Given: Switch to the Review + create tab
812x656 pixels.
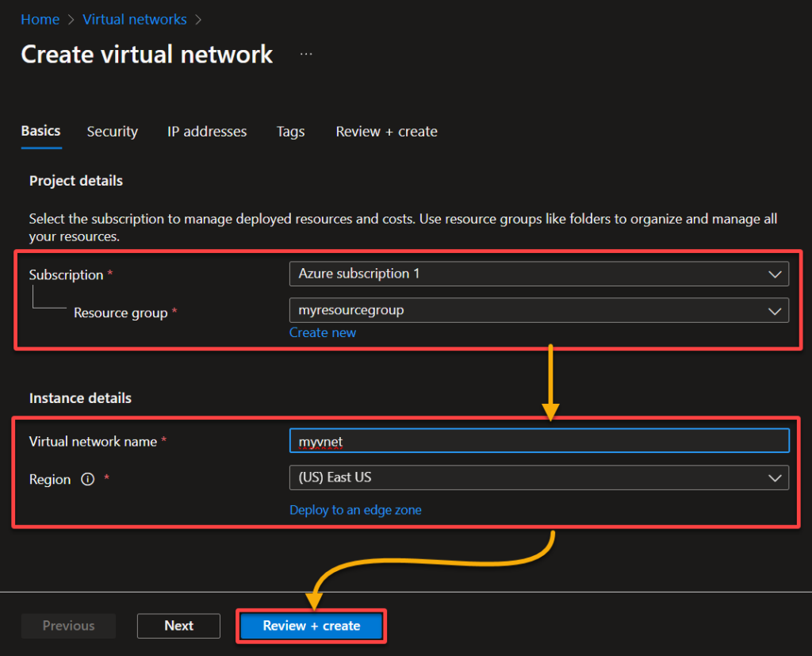Looking at the screenshot, I should click(386, 132).
